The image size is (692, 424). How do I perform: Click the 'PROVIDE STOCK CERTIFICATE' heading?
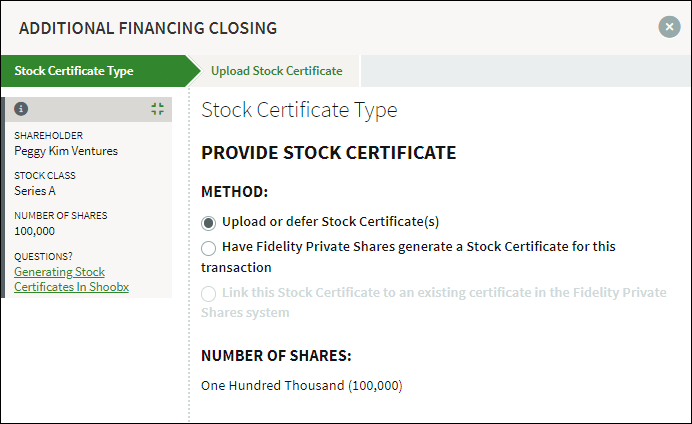point(328,153)
